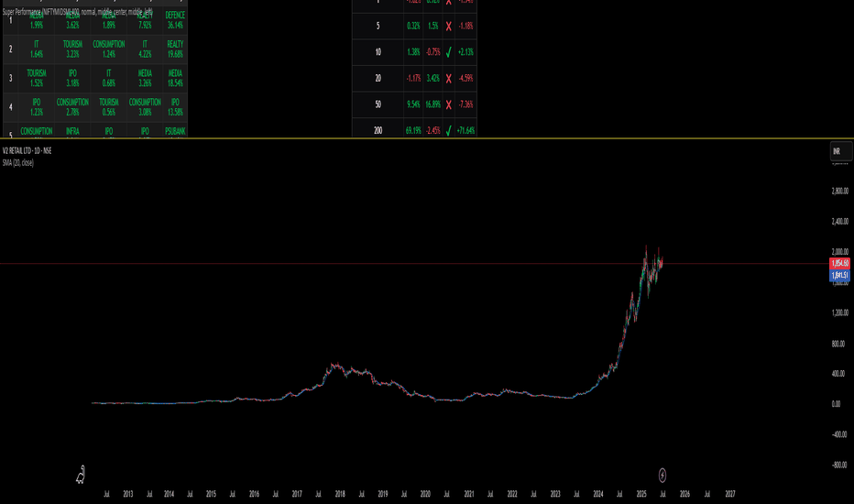Click the red X icon in row 20
Image resolution: width=854 pixels, height=504 pixels.
448,79
